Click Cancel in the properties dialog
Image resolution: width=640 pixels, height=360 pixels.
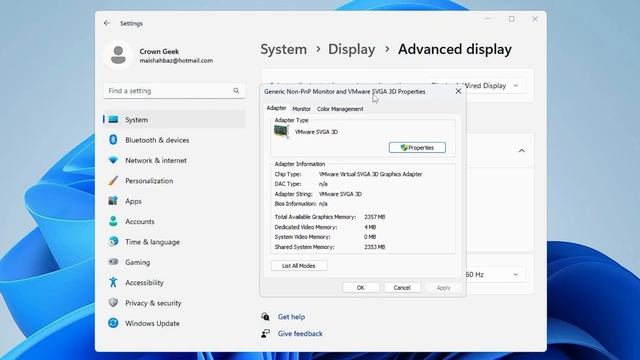tap(402, 288)
